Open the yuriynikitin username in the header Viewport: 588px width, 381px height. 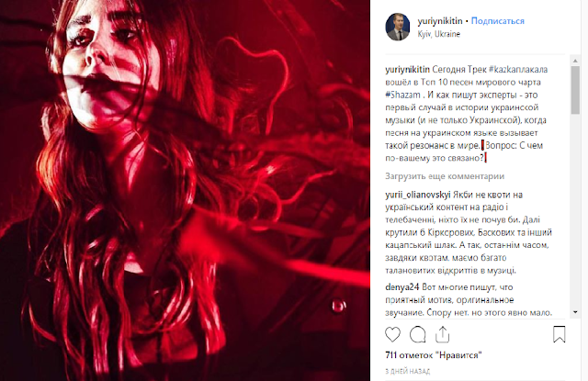pyautogui.click(x=440, y=21)
